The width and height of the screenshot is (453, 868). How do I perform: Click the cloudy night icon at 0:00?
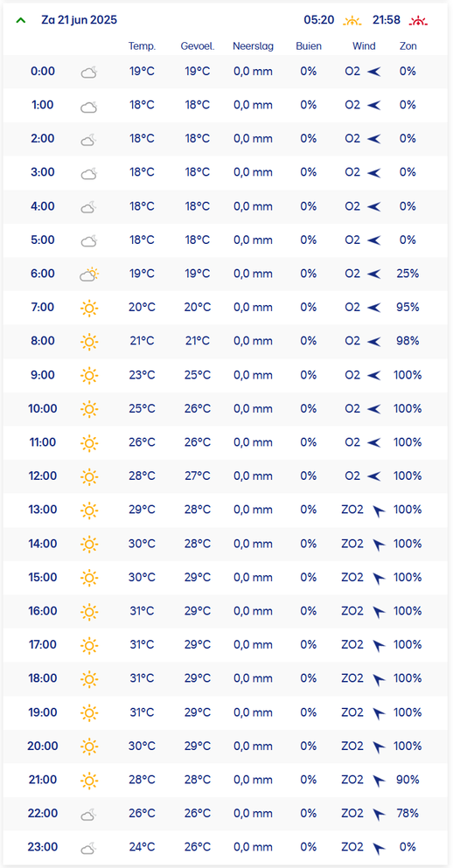pyautogui.click(x=89, y=72)
